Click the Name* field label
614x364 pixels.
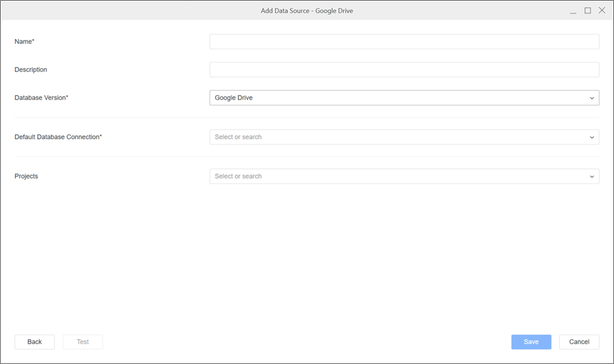(x=25, y=41)
